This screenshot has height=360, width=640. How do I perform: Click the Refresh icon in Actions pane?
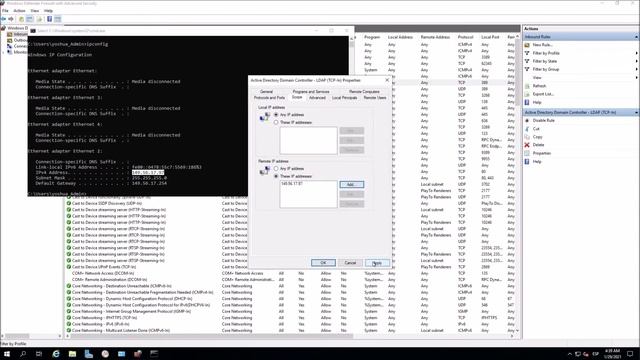click(x=527, y=86)
